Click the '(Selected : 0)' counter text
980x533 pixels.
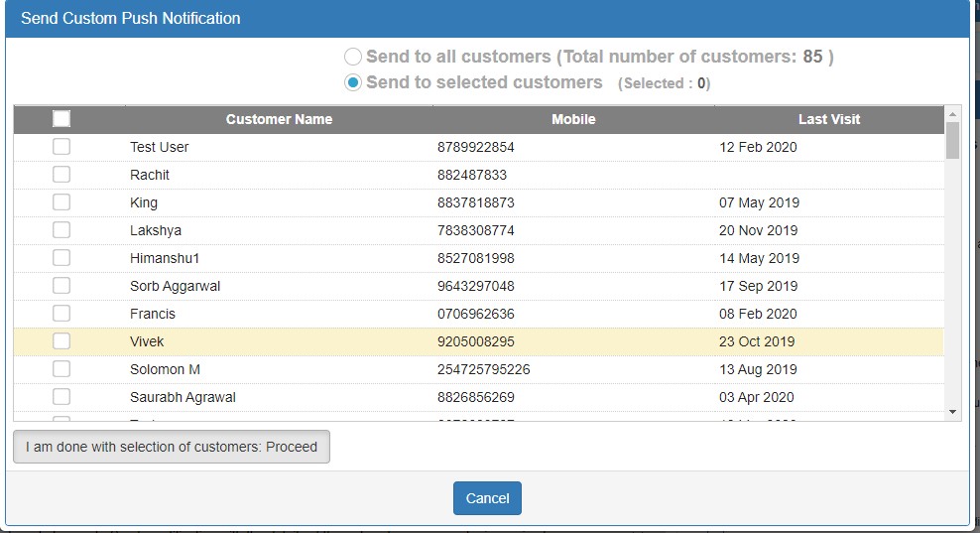point(664,83)
